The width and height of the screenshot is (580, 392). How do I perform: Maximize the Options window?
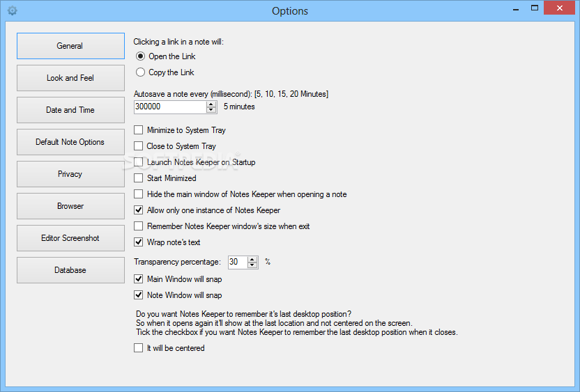[535, 8]
